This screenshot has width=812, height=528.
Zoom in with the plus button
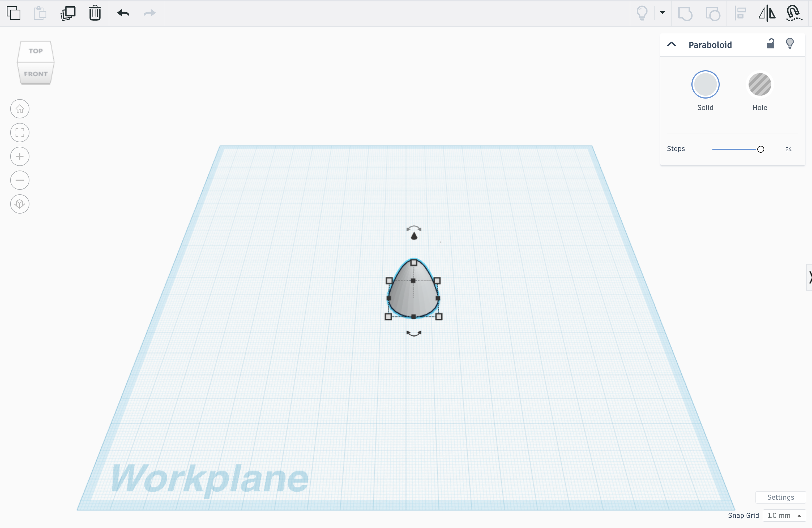pos(20,156)
